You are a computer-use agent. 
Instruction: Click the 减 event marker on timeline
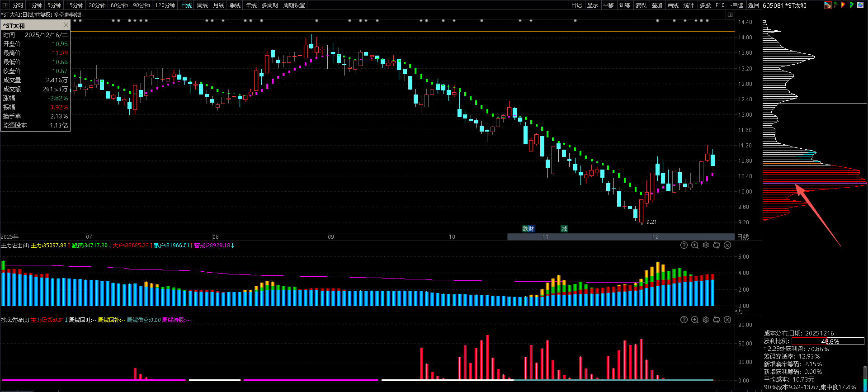[x=564, y=229]
